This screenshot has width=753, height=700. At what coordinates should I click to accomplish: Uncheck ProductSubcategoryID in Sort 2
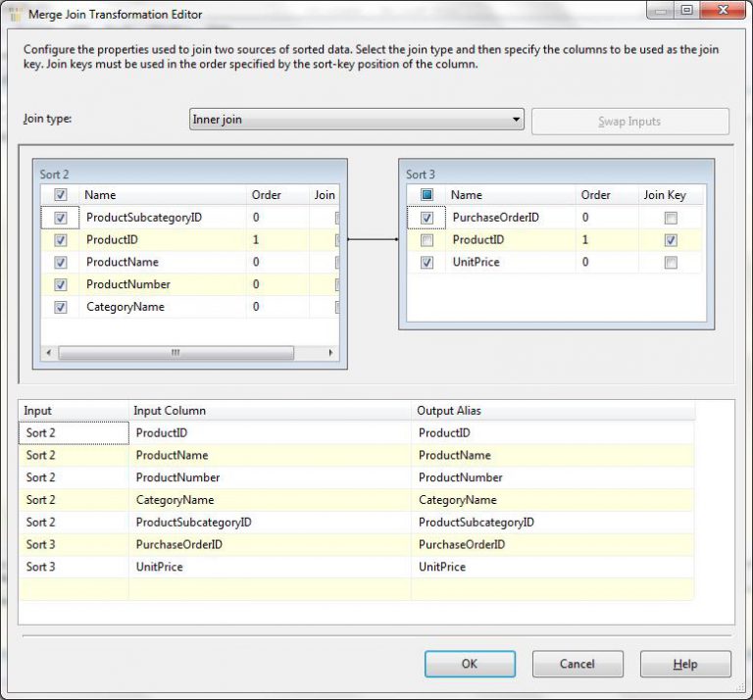61,218
